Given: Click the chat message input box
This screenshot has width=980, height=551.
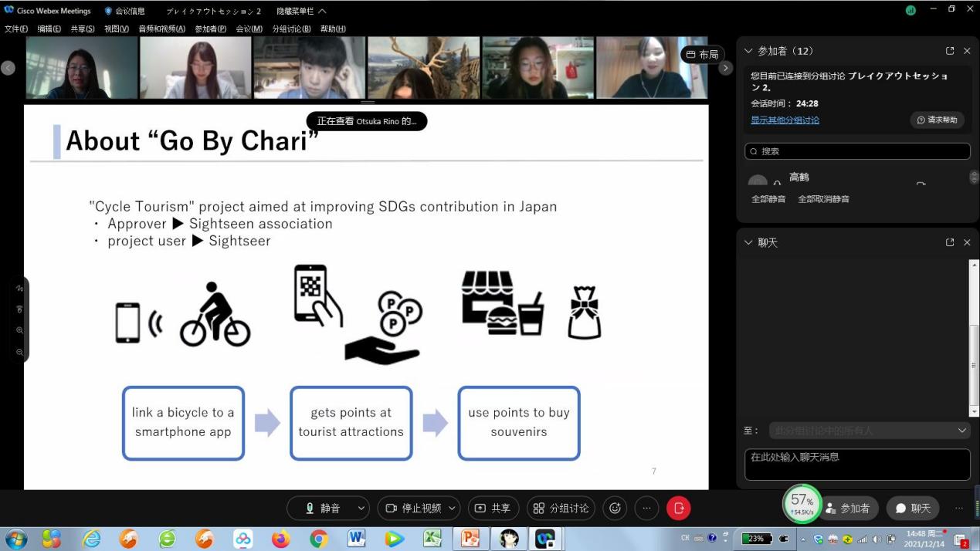Looking at the screenshot, I should coord(857,464).
